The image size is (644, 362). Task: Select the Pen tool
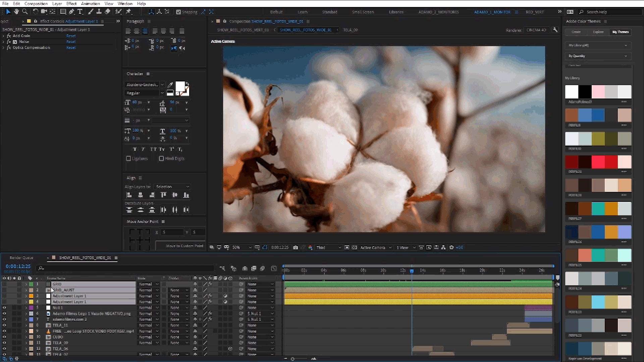tap(71, 12)
